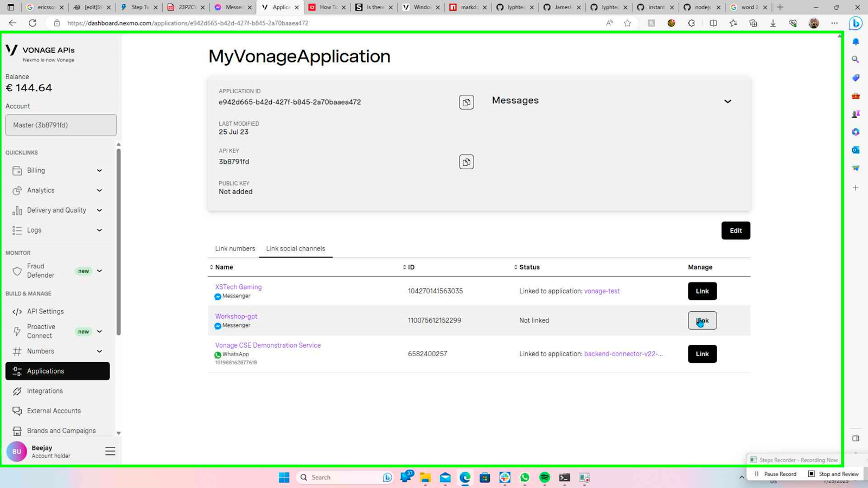Expand the Billing quicklinks menu
This screenshot has height=488, width=868.
pos(36,170)
